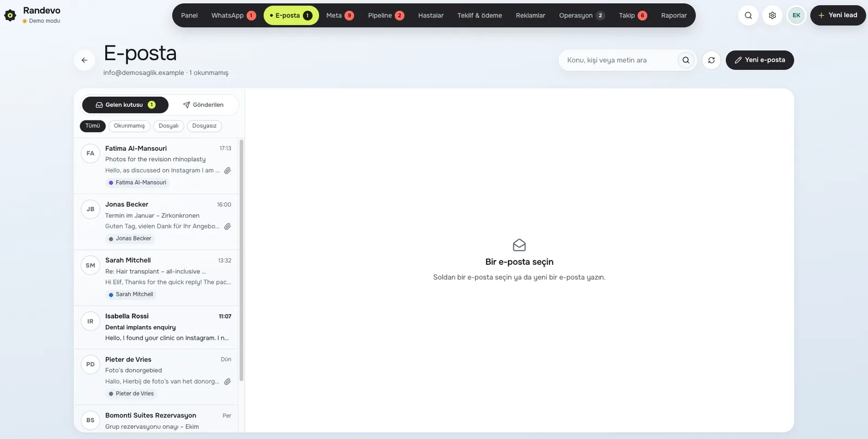
Task: Click the JB avatar of Jonas Becker
Action: (x=91, y=209)
